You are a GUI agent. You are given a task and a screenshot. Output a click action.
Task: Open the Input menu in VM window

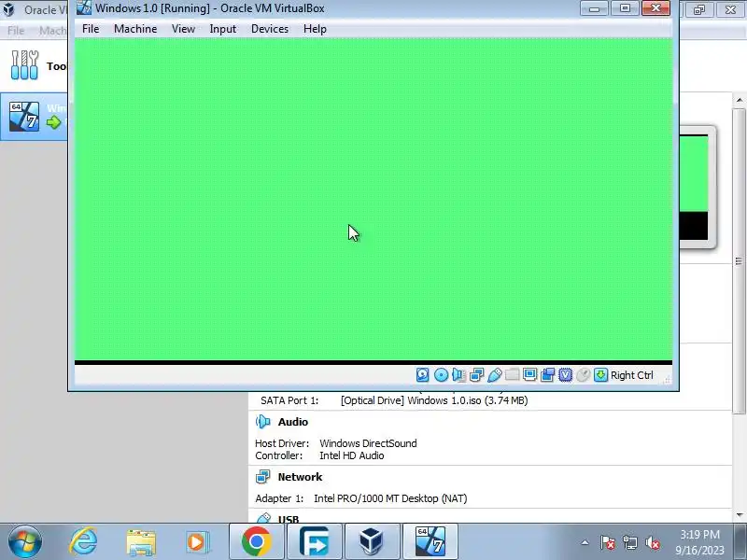coord(223,29)
